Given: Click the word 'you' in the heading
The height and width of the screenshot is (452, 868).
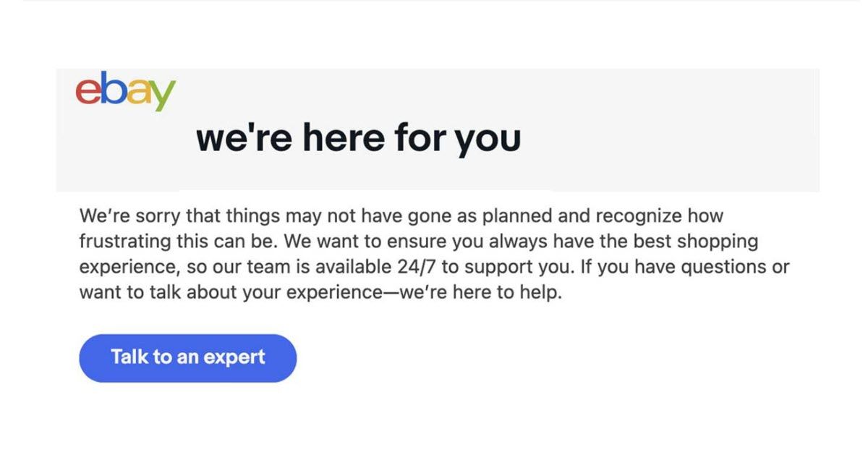Looking at the screenshot, I should (488, 141).
